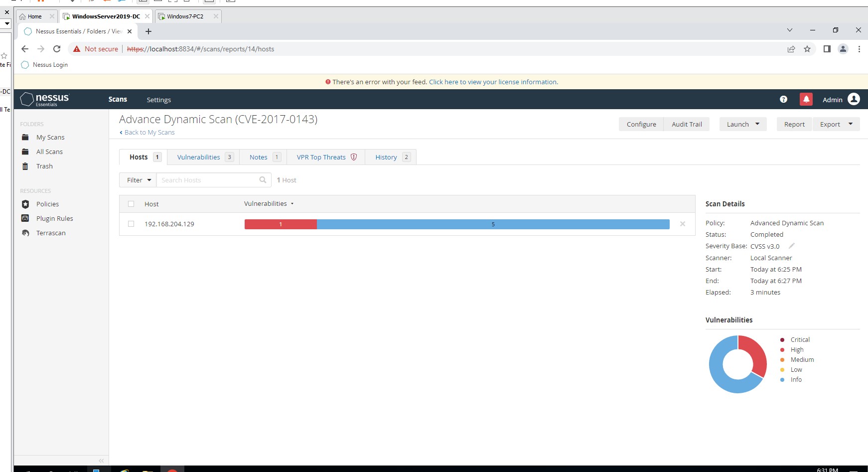Switch to the Vulnerabilities tab
Image resolution: width=868 pixels, height=472 pixels.
pyautogui.click(x=203, y=157)
